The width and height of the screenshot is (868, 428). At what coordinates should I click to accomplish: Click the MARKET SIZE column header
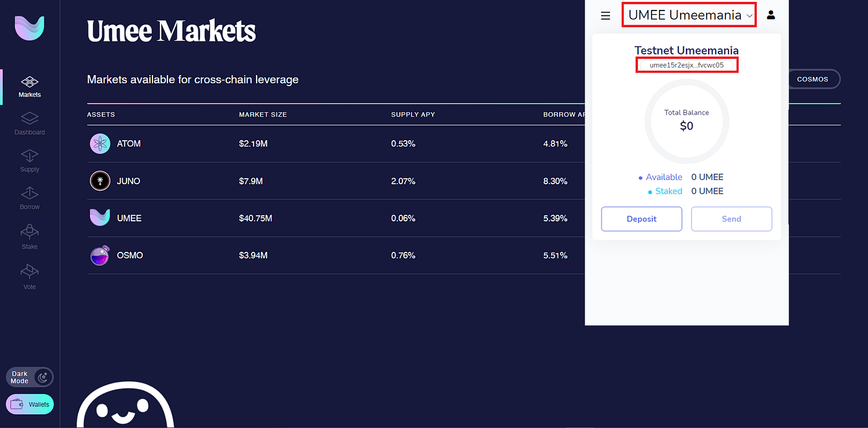pos(263,115)
